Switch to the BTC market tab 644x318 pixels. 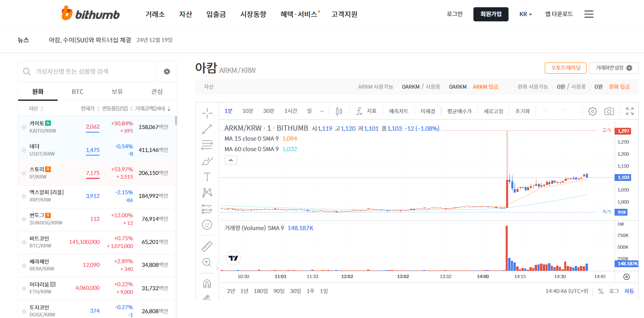point(77,91)
